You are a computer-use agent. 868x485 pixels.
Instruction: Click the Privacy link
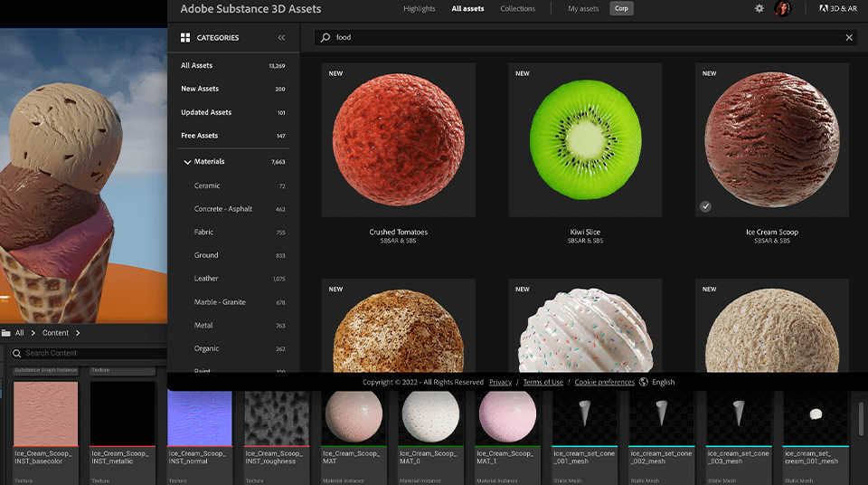[500, 382]
